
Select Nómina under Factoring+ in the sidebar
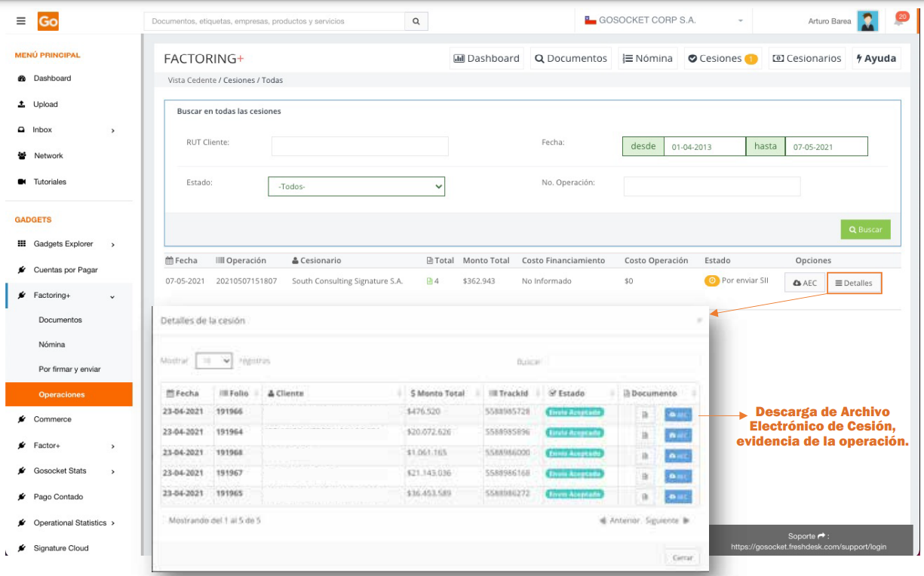[52, 345]
